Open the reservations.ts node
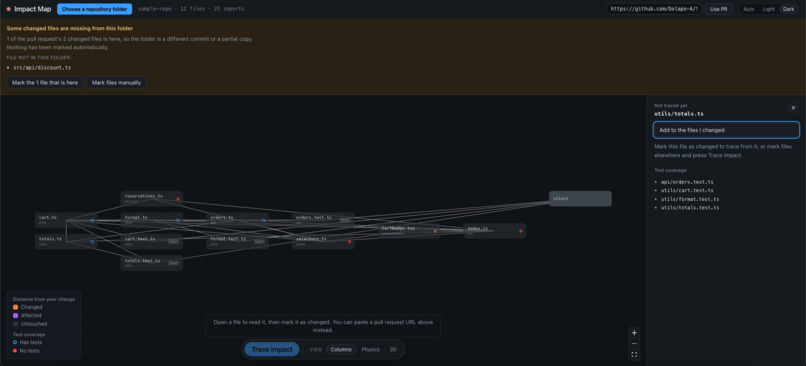This screenshot has width=806, height=366. (152, 198)
